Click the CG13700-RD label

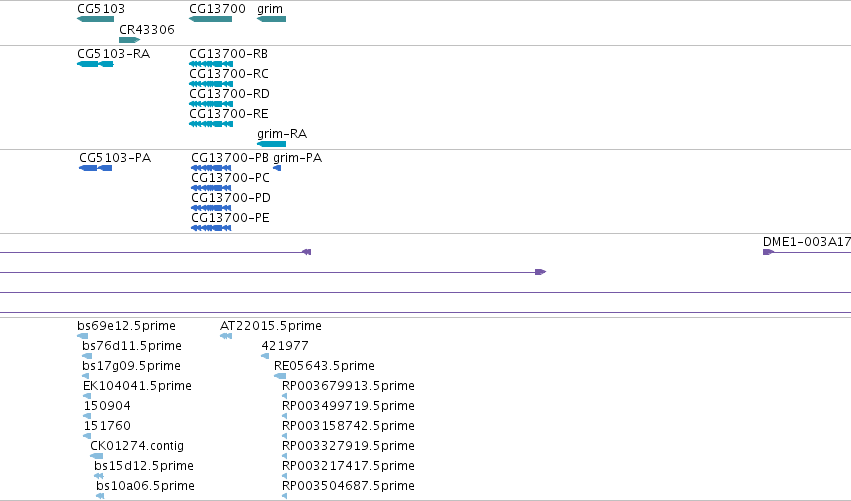[x=230, y=94]
